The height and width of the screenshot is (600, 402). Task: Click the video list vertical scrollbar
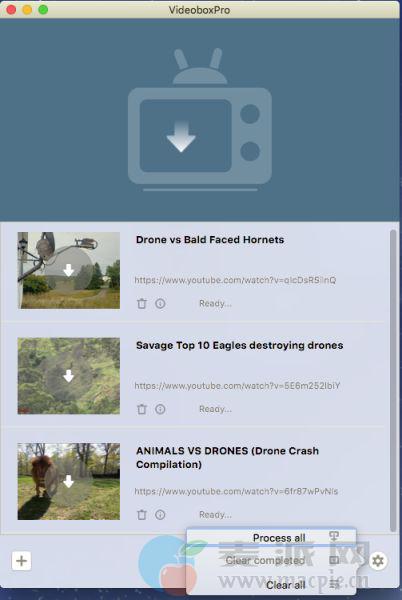(x=392, y=381)
